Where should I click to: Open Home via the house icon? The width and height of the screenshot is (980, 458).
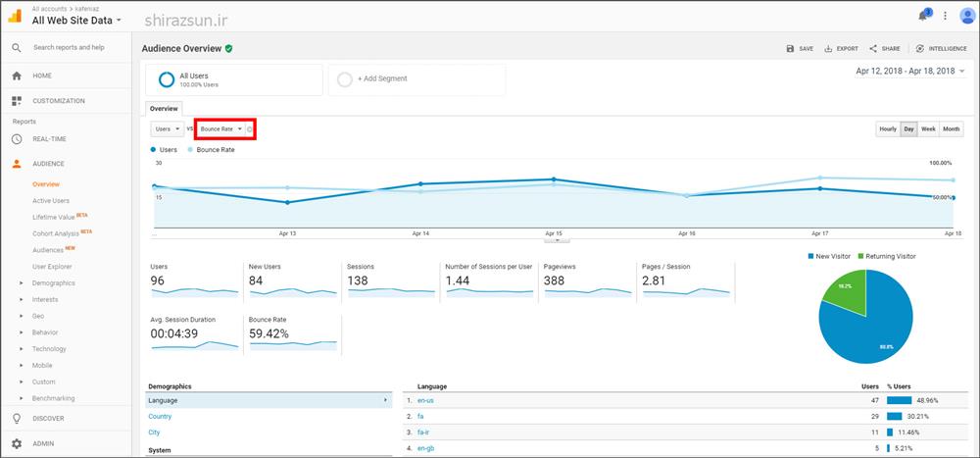coord(17,76)
